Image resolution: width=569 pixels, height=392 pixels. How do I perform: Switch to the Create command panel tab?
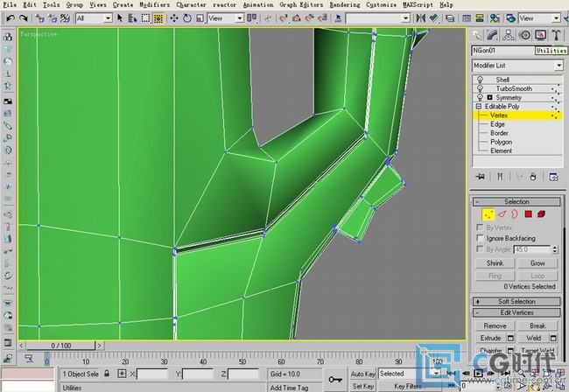point(476,35)
